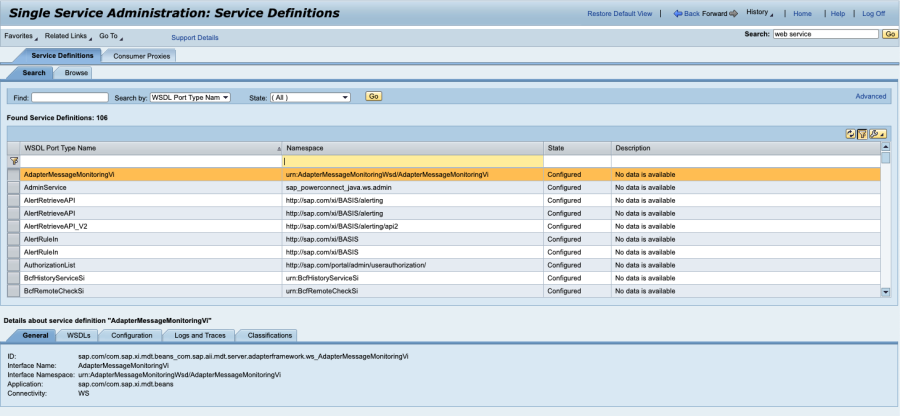Image resolution: width=900 pixels, height=416 pixels.
Task: Click the filter row funnel icon
Action: pos(14,160)
